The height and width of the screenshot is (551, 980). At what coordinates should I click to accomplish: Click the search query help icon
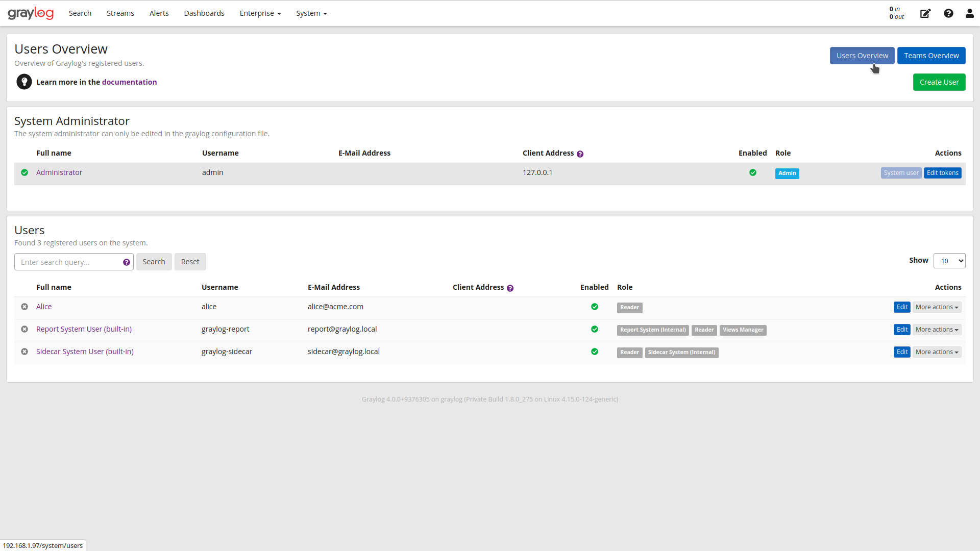(127, 262)
